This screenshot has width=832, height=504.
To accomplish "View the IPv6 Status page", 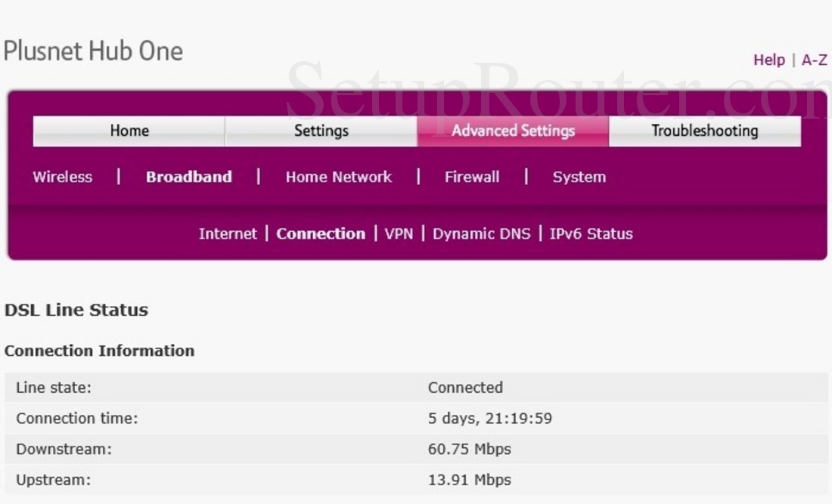I will (591, 233).
